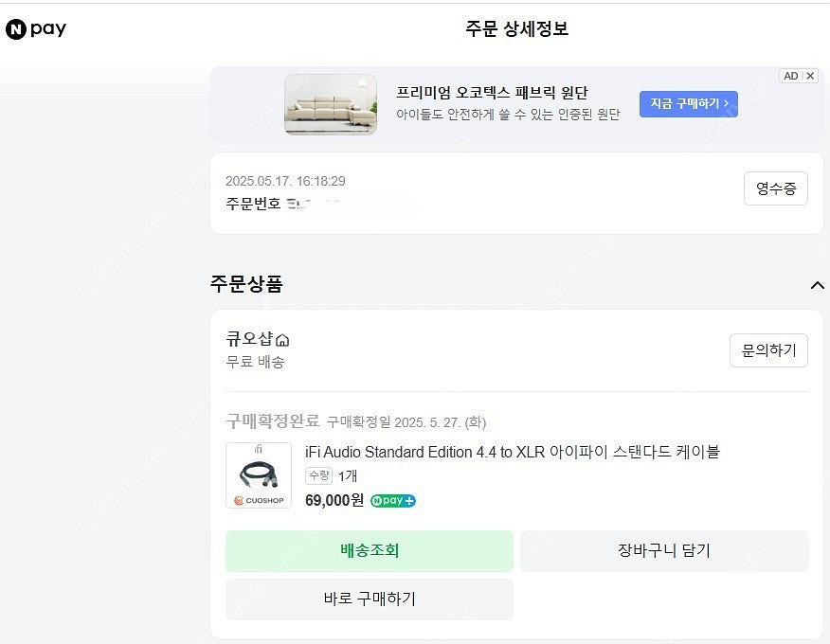This screenshot has height=644, width=830.
Task: Open the 프리미엄 오코텍스 패브릭 원단 ad title
Action: click(492, 93)
